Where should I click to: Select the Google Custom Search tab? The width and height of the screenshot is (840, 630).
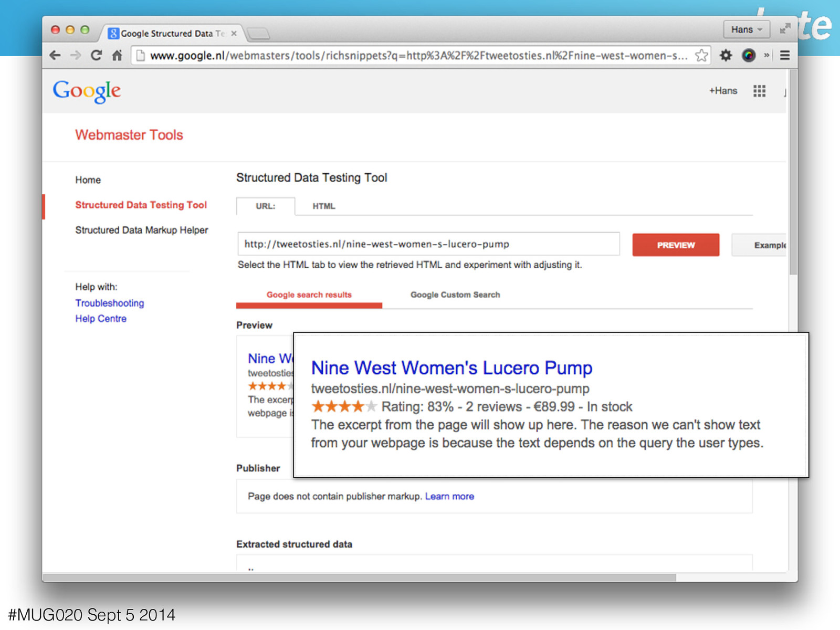click(455, 295)
